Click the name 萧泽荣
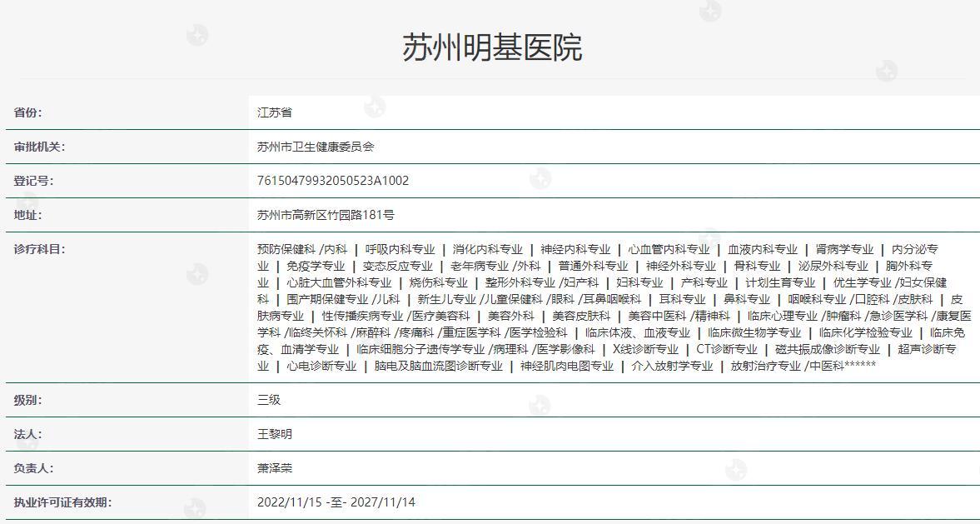Screen dimensions: 980x524 coord(275,468)
